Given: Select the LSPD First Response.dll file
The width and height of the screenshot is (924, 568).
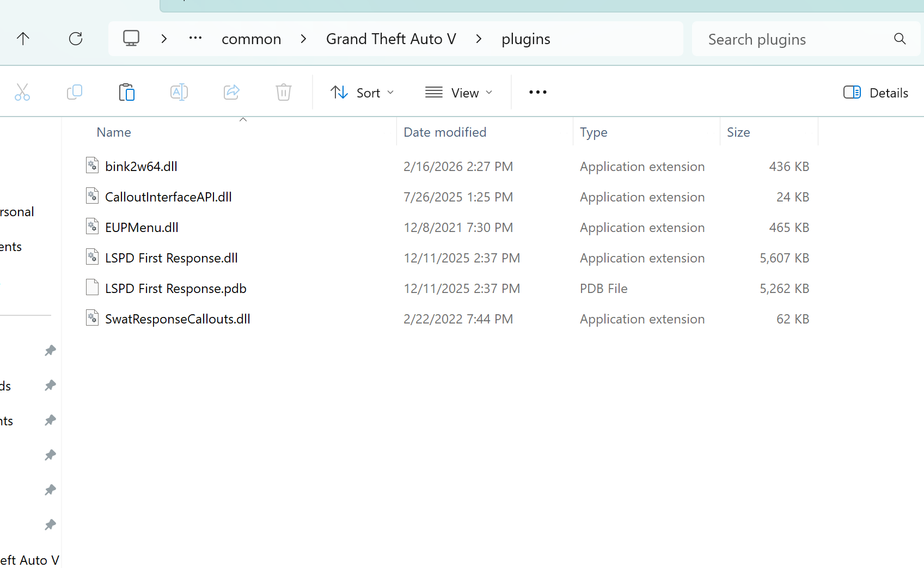Looking at the screenshot, I should 171,258.
